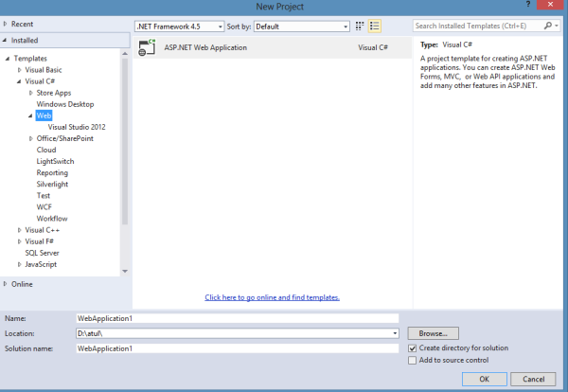Click the Name input field
This screenshot has width=568, height=392.
tap(238, 318)
